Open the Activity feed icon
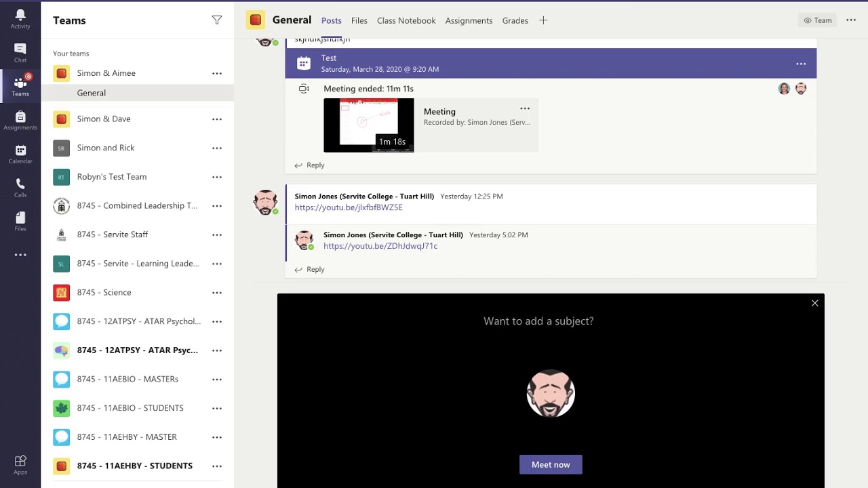 tap(20, 19)
